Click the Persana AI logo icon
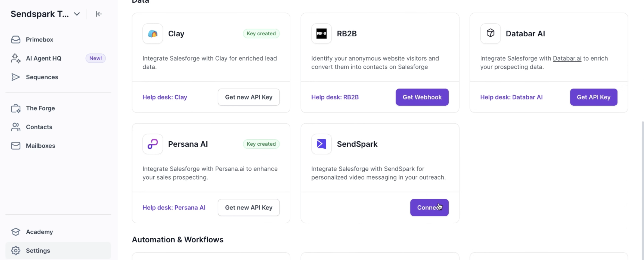This screenshot has width=644, height=260. [153, 144]
